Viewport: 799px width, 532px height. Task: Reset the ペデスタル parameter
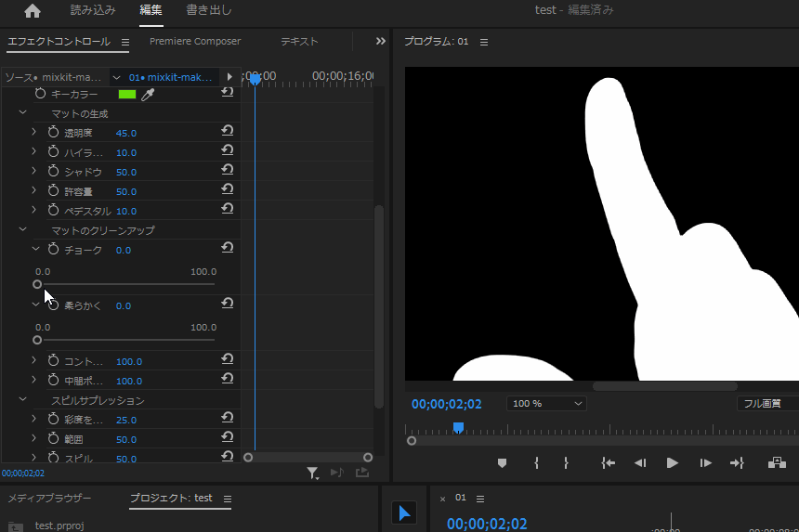(x=228, y=208)
